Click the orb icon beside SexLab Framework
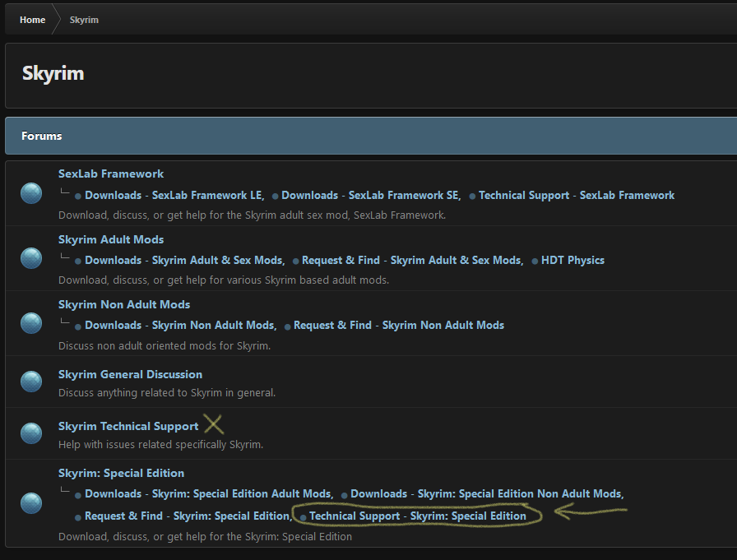Viewport: 737px width, 560px height. coord(31,193)
